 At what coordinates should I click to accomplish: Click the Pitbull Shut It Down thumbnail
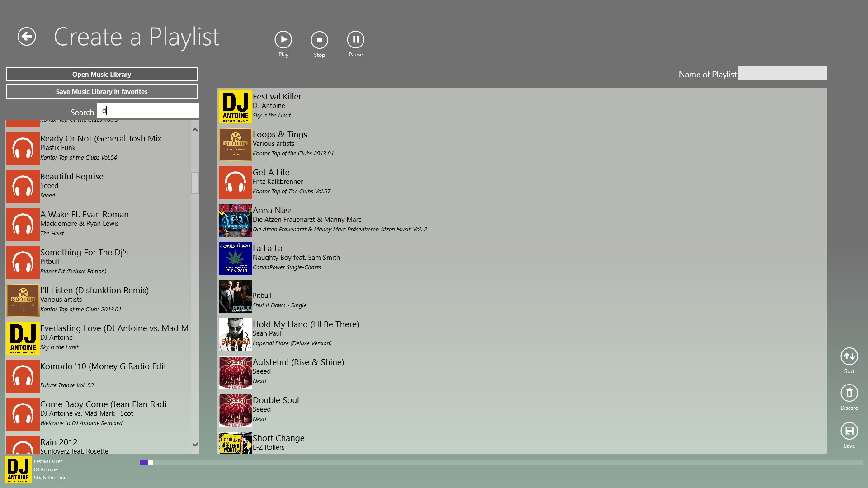coord(235,296)
